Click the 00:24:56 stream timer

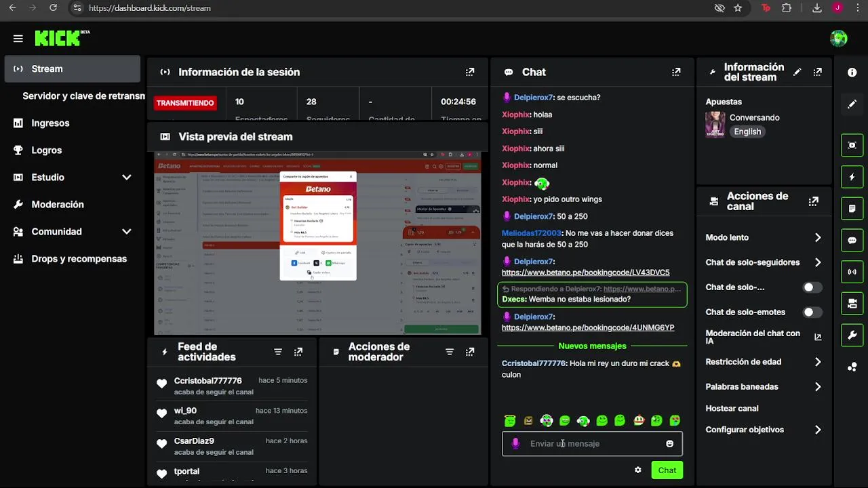coord(458,102)
